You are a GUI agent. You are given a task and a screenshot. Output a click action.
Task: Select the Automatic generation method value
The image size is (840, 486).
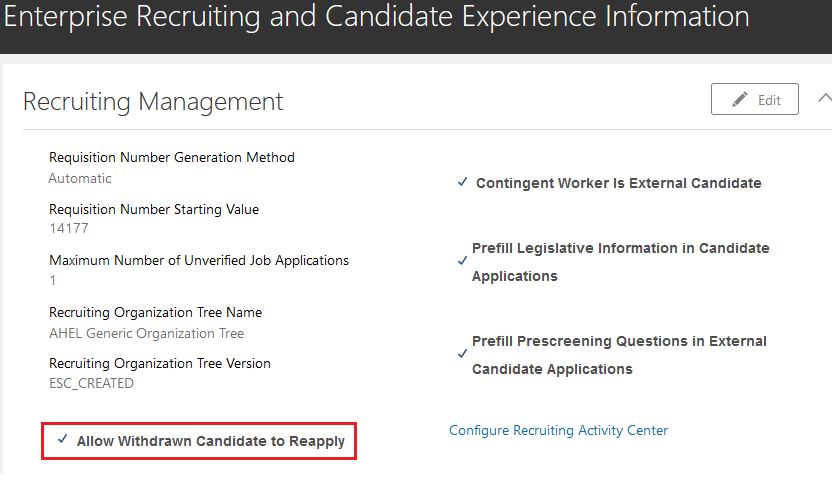80,178
